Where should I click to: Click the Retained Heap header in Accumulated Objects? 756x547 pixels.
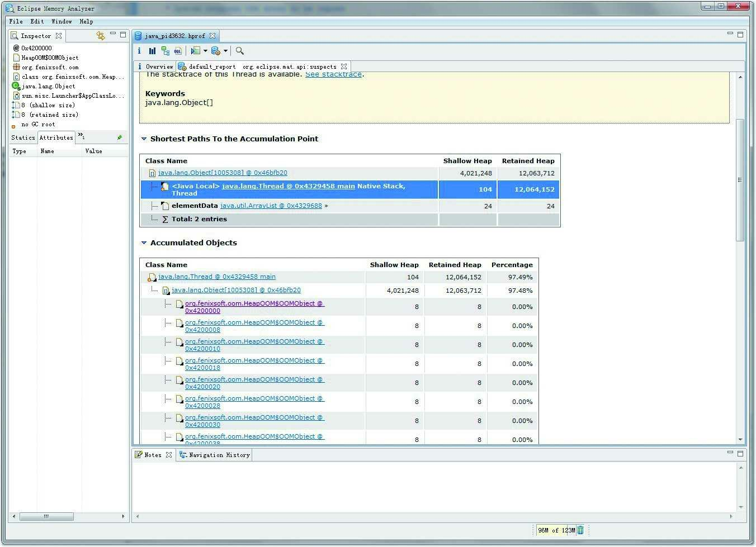coord(455,265)
